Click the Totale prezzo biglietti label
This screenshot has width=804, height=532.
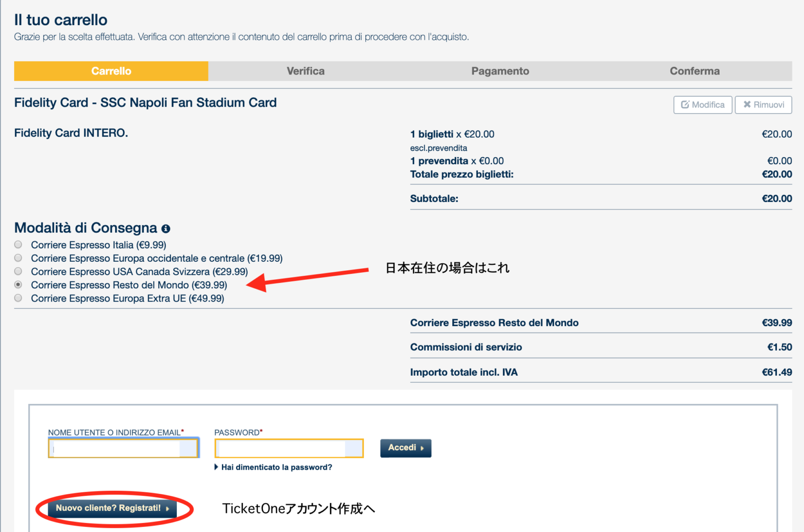tap(462, 174)
